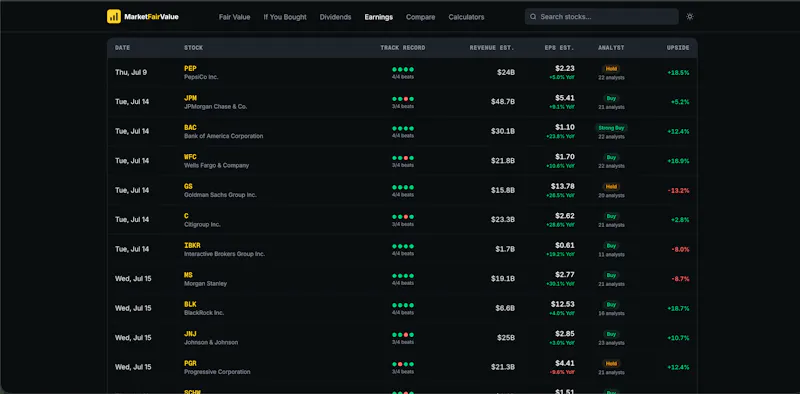Open the JPM ticker link
The height and width of the screenshot is (394, 800).
[x=190, y=98]
